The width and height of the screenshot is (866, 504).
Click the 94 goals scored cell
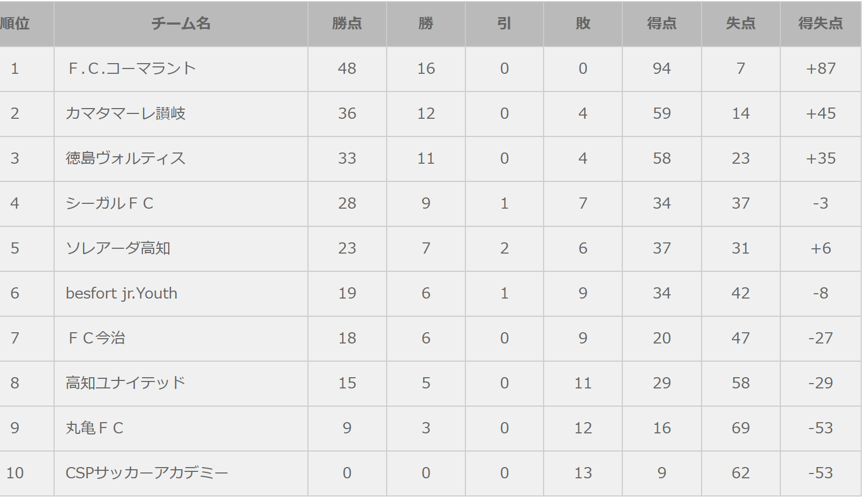click(x=661, y=68)
